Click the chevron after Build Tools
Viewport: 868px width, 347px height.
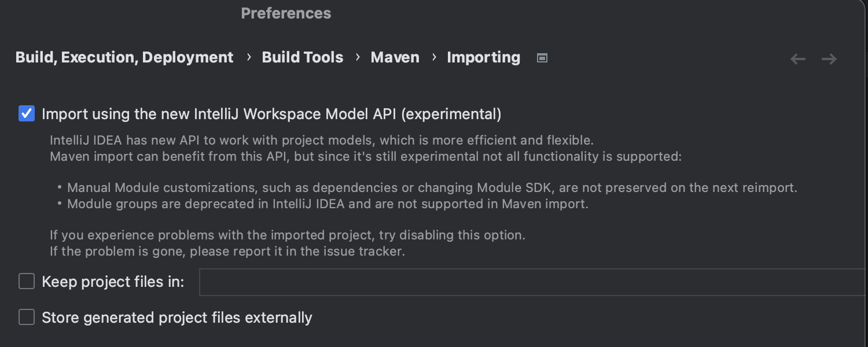(358, 57)
